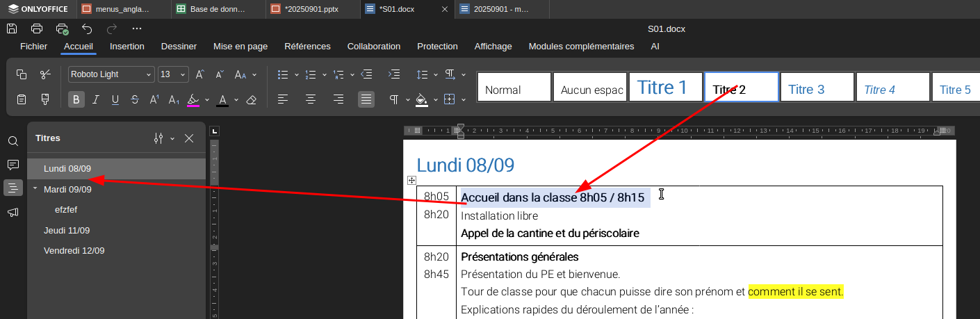The image size is (980, 319).
Task: Apply the Titre 1 style
Action: 666,87
